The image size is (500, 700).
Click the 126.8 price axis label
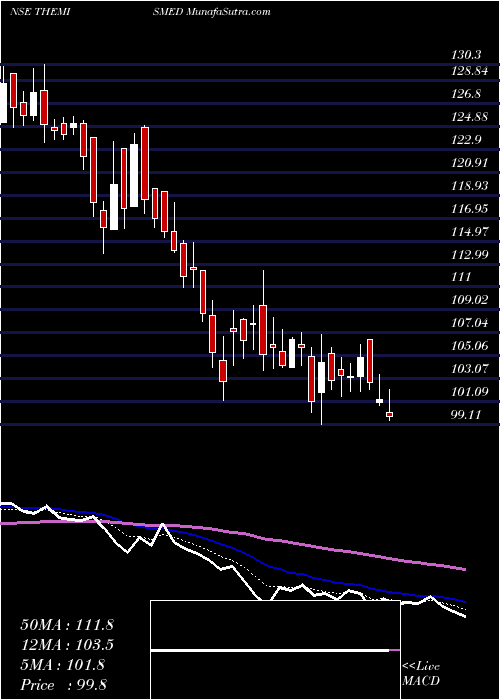pos(466,94)
